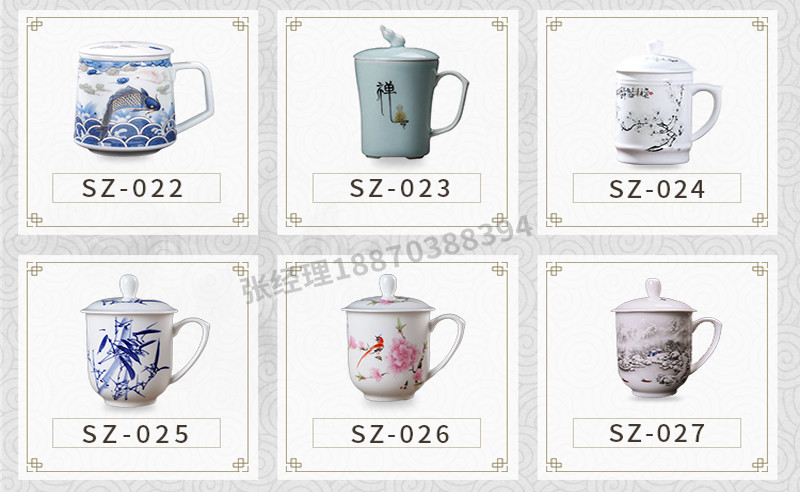The height and width of the screenshot is (492, 800).
Task: Click the SZ-025 product label
Action: pos(136,433)
